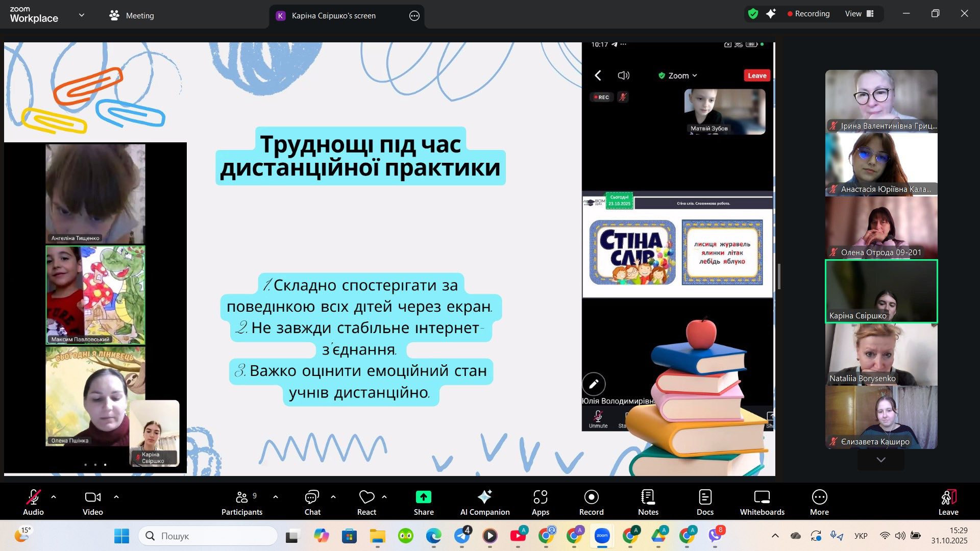
Task: Open the Windows Start menu
Action: (121, 536)
